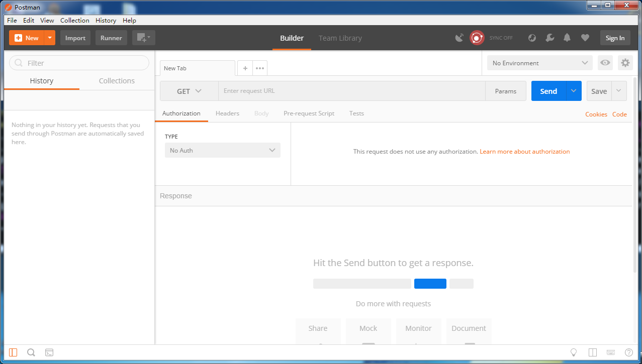Screen dimensions: 642x364
Task: Expand the No Environment dropdown
Action: tap(539, 63)
